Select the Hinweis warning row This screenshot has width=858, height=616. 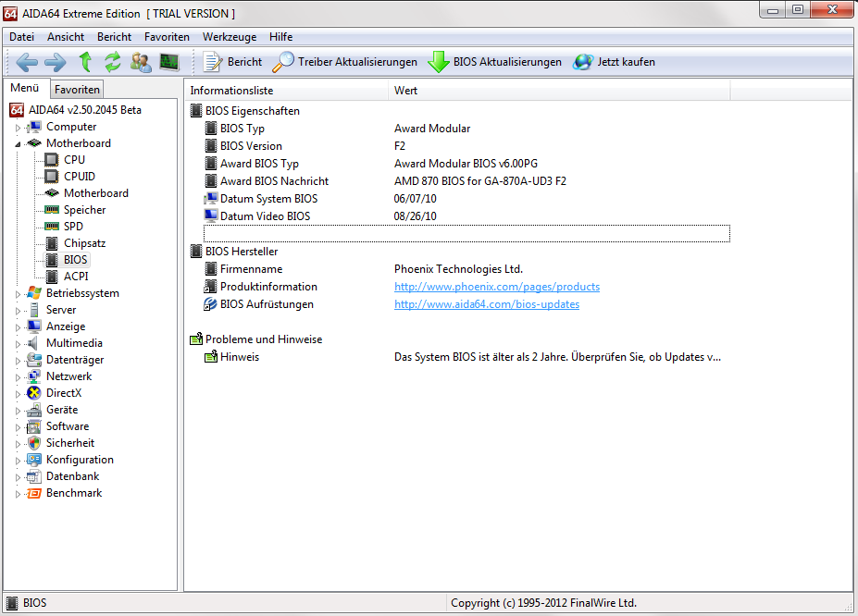click(x=466, y=357)
